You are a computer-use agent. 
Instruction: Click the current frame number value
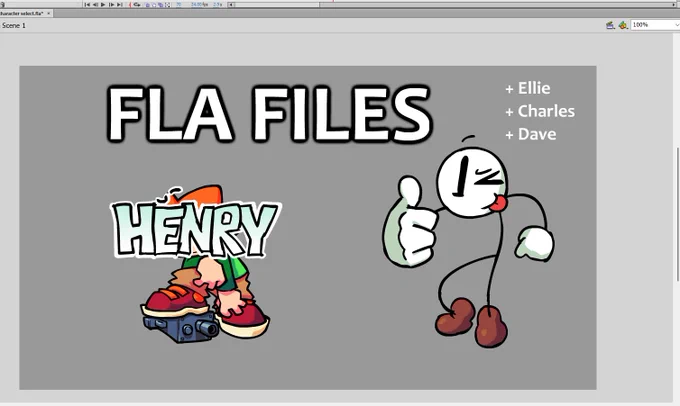click(179, 4)
